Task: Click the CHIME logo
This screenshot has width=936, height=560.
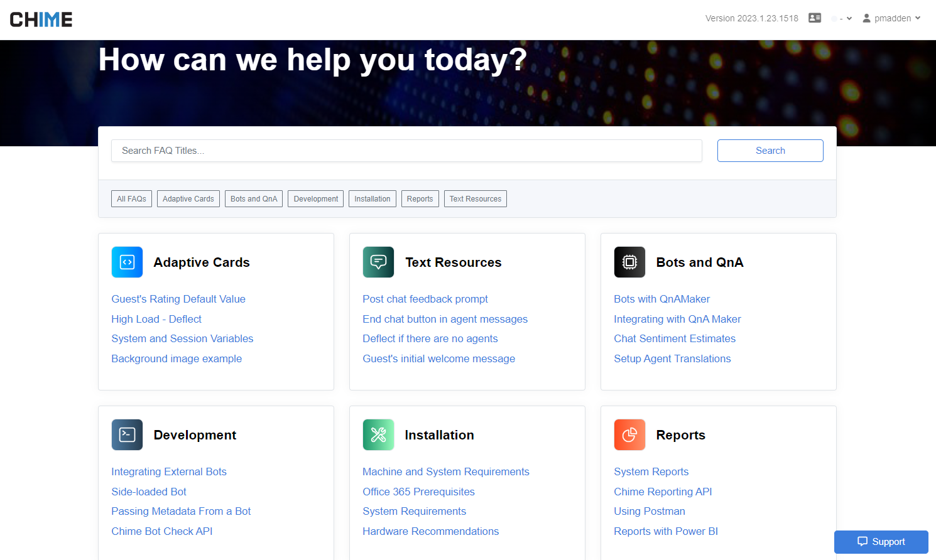Action: pos(41,19)
